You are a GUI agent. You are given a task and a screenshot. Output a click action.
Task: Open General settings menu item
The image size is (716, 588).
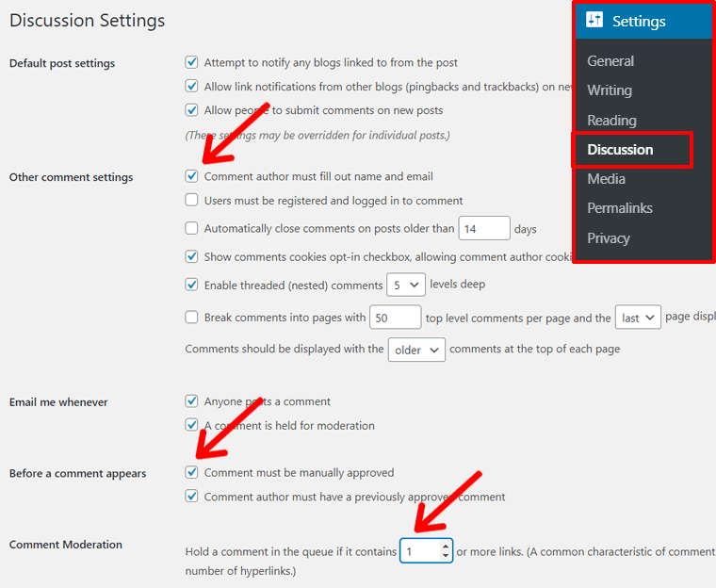[x=610, y=61]
